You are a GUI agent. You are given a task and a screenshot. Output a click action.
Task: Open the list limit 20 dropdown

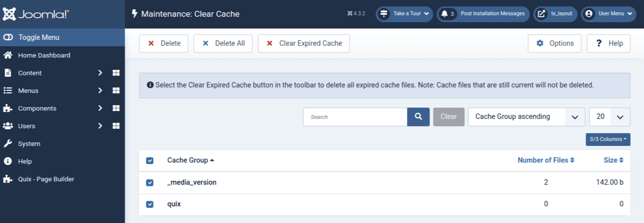pyautogui.click(x=609, y=116)
